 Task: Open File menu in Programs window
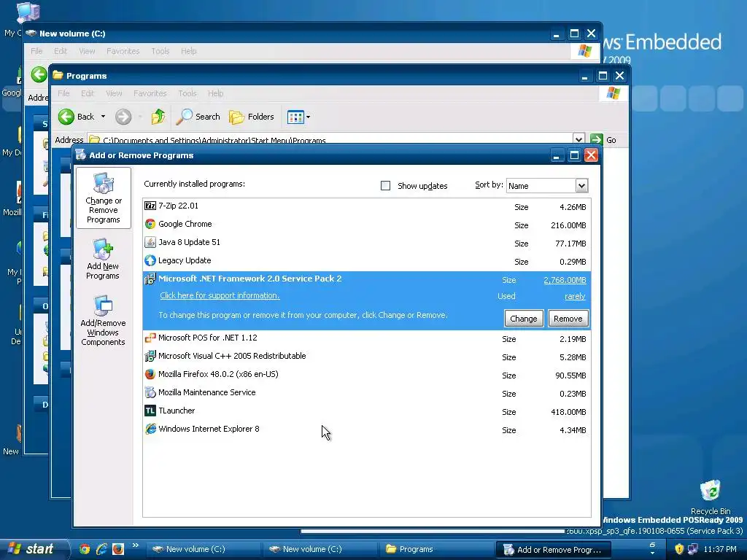tap(63, 93)
